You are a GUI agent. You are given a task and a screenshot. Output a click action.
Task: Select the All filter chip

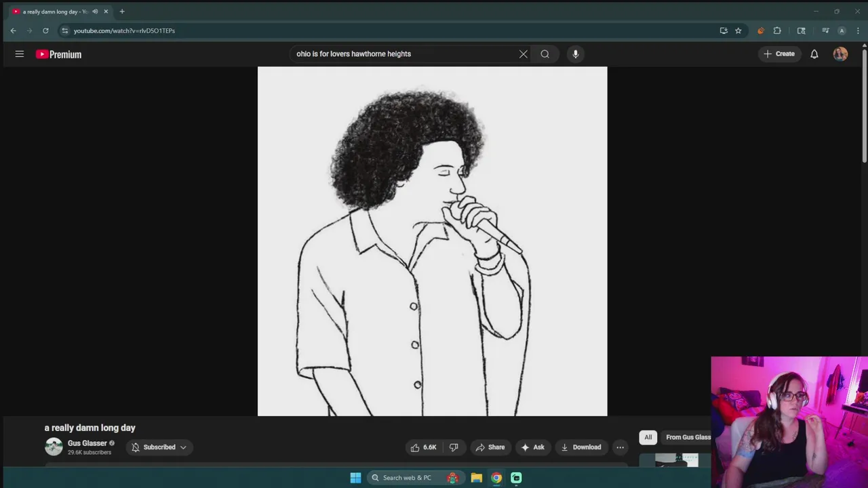[x=648, y=437]
